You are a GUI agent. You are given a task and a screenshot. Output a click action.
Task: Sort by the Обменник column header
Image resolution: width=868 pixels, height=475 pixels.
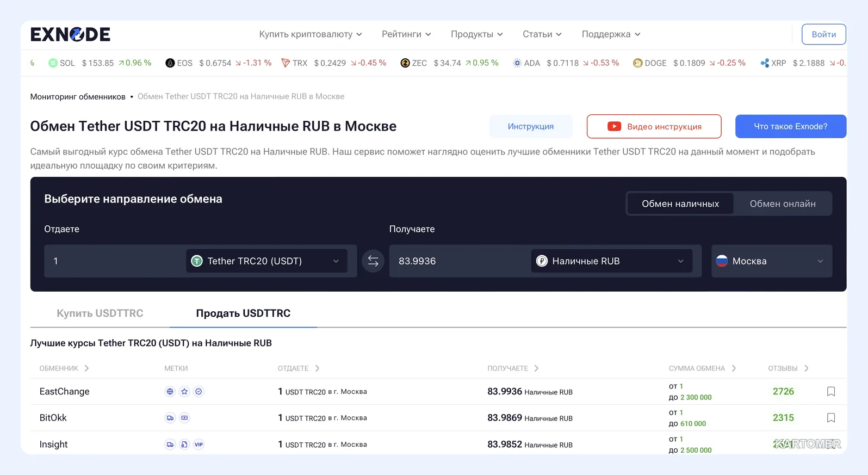64,368
